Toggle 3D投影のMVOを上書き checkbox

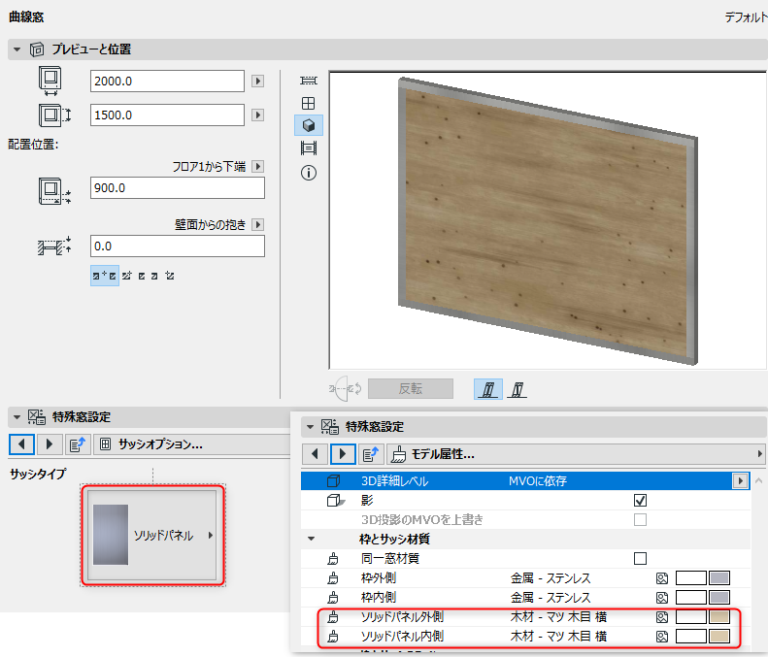click(640, 519)
